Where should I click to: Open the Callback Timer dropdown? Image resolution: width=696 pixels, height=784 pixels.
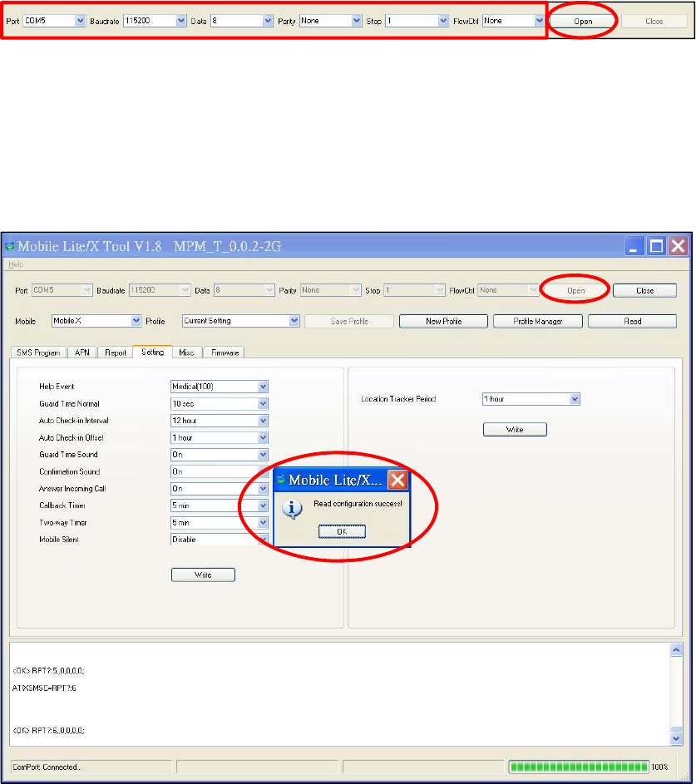point(220,505)
